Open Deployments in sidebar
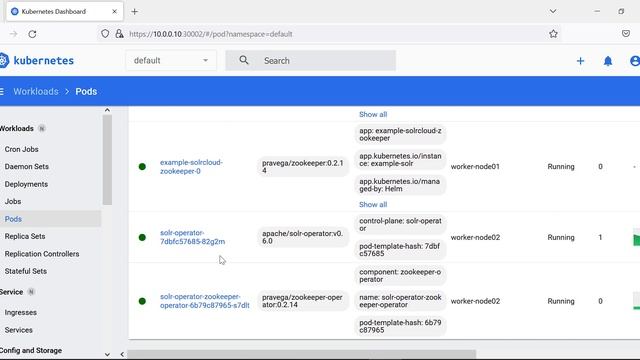The height and width of the screenshot is (360, 640). point(26,184)
